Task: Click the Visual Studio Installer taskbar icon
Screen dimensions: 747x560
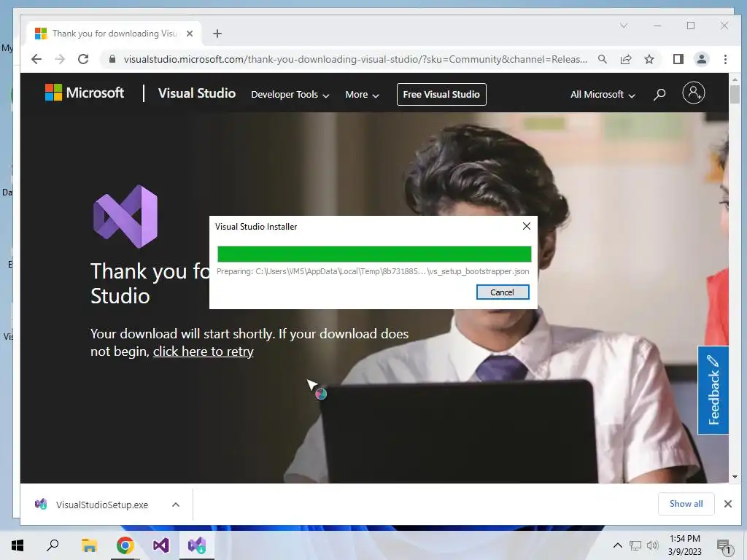Action: pos(197,545)
